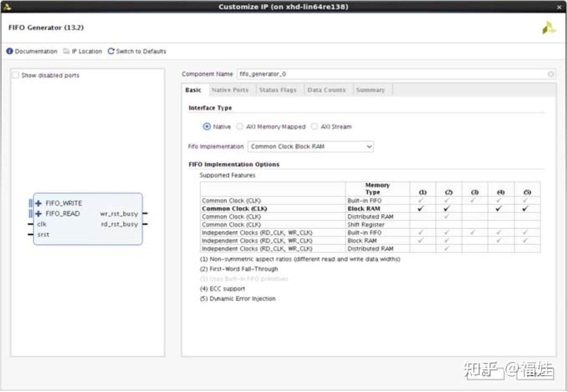Select AXI Stream interface type
567x392 pixels.
314,127
